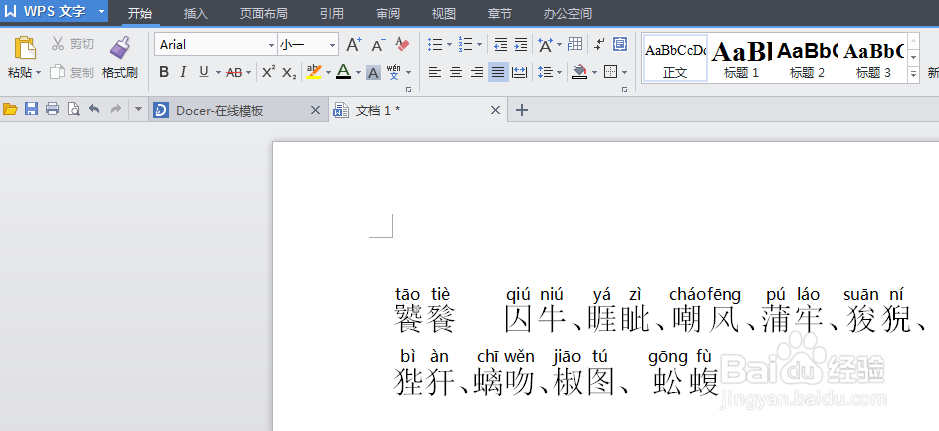Open the table grid icon

pos(575,44)
